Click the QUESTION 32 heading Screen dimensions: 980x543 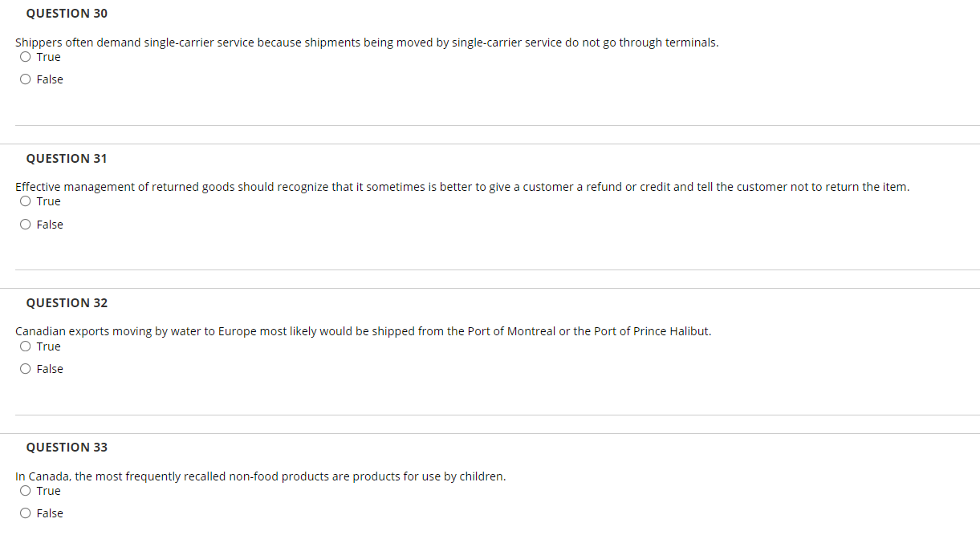click(66, 302)
